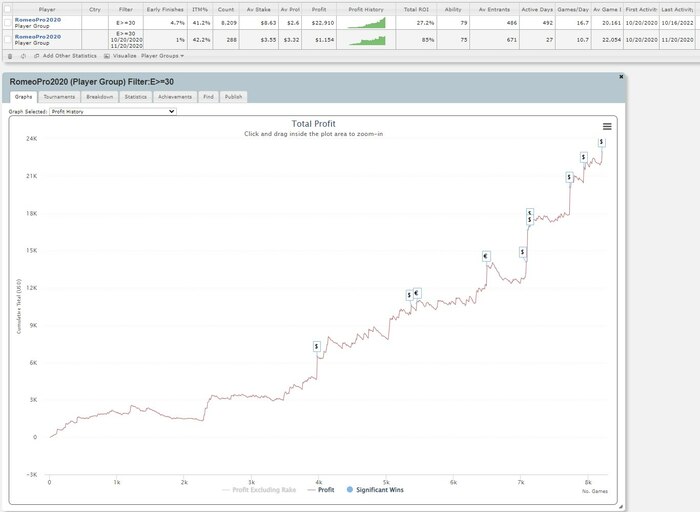Switch to the Graphs tab

(x=23, y=97)
